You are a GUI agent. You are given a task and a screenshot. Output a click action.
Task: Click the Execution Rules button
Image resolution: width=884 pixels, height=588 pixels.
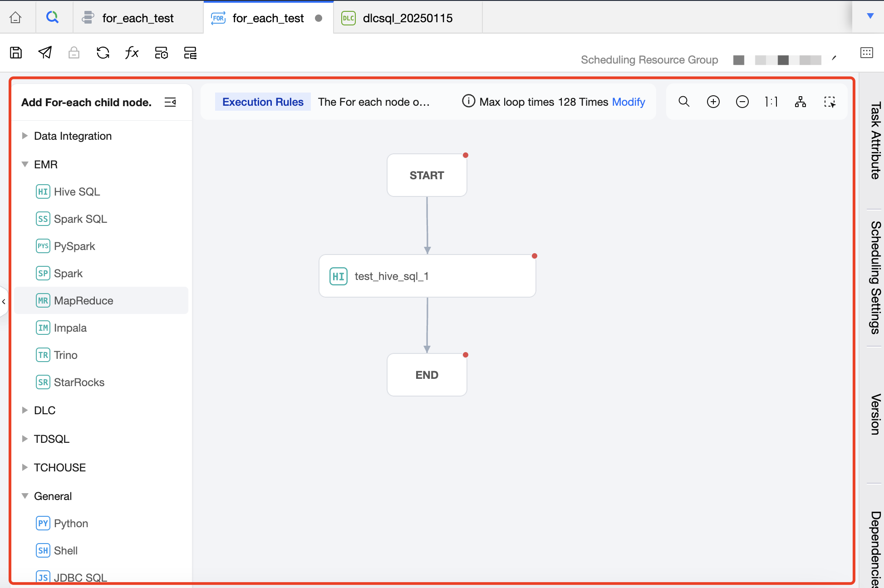(x=263, y=102)
